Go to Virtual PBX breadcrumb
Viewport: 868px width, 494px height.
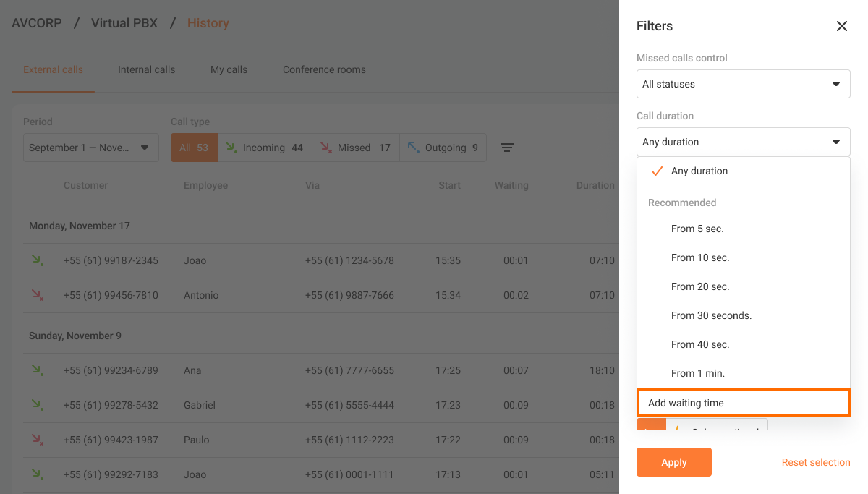[x=124, y=23]
